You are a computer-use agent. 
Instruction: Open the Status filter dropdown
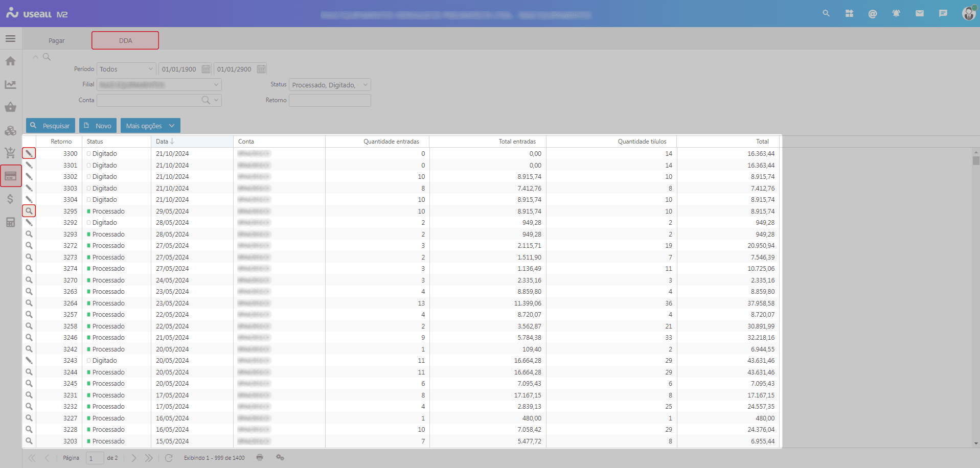tap(365, 85)
